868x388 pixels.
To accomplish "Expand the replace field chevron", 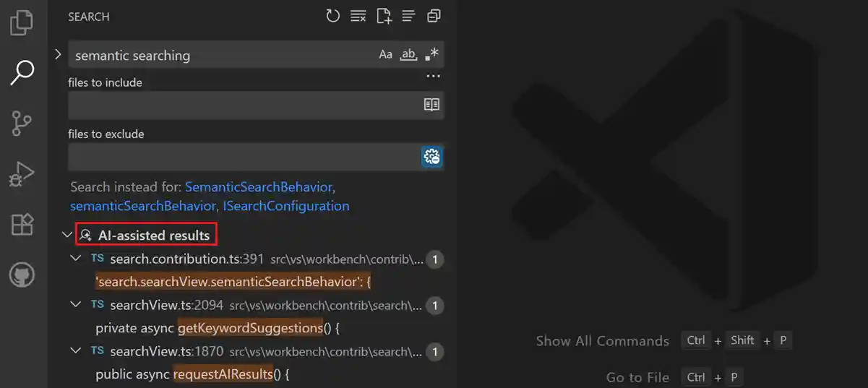I will point(58,55).
